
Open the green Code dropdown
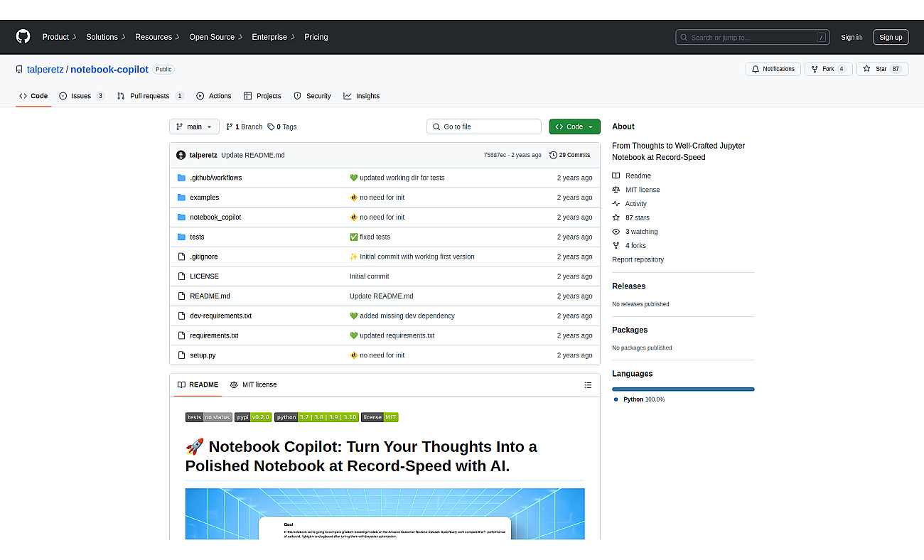click(x=574, y=126)
